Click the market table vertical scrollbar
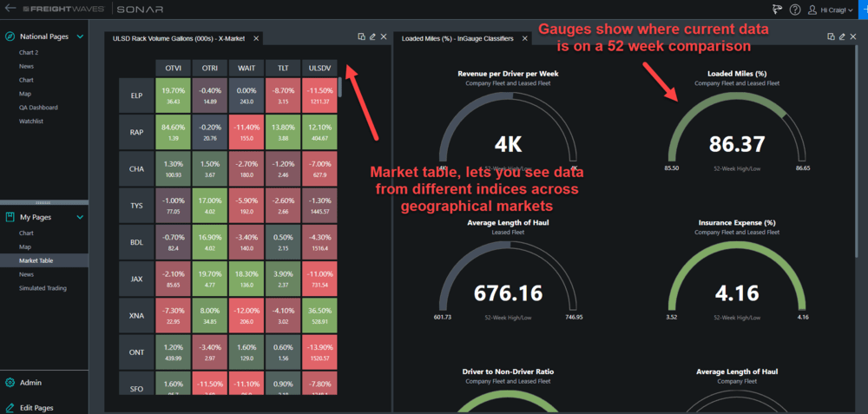Viewport: 868px width, 414px height. click(340, 88)
